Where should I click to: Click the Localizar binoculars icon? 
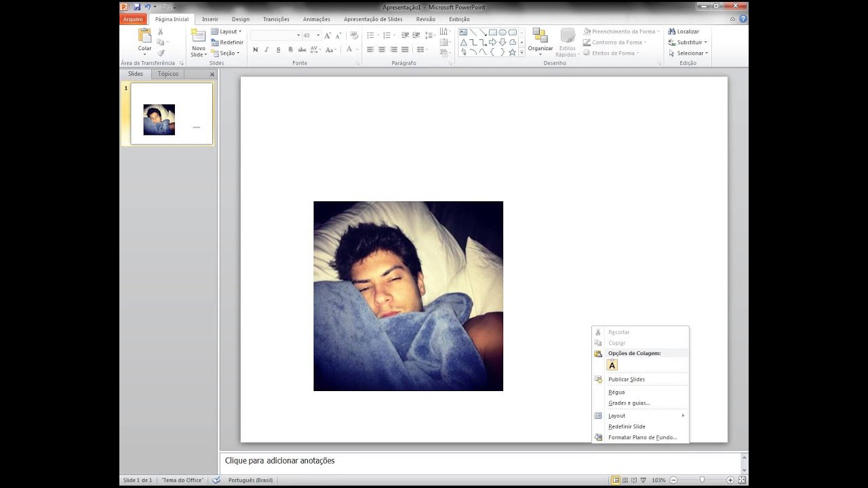671,31
